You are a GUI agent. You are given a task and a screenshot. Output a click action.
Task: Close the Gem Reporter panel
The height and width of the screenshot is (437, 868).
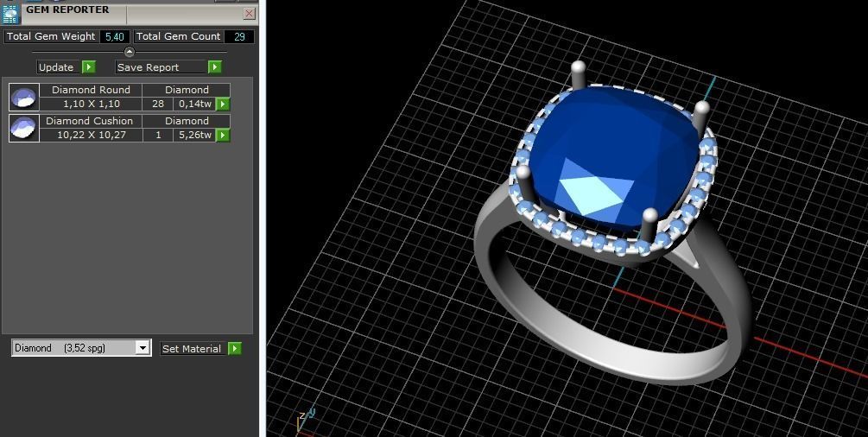tap(250, 13)
